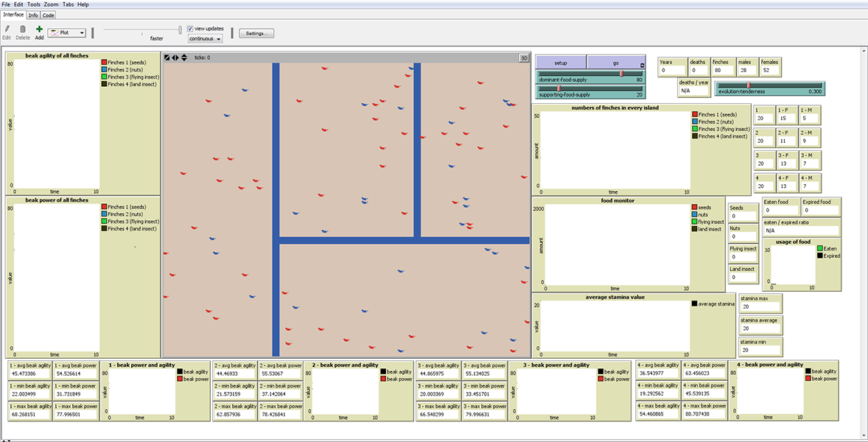Click the dominant-food-supply slider
The width and height of the screenshot is (868, 442).
click(x=590, y=77)
